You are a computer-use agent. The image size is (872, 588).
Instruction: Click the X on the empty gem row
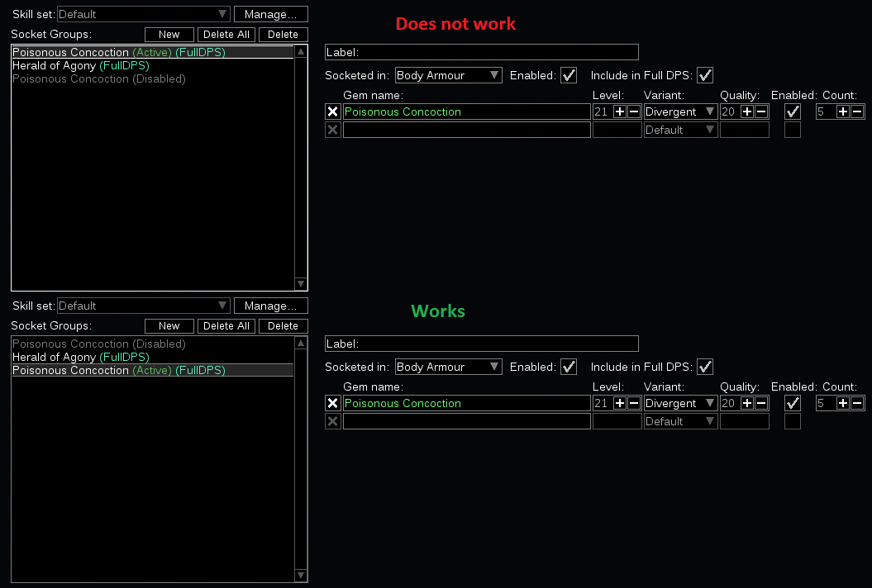click(333, 130)
